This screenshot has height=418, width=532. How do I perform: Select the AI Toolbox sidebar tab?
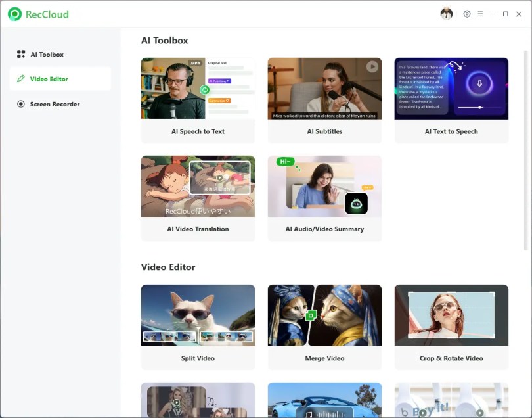tap(60, 55)
